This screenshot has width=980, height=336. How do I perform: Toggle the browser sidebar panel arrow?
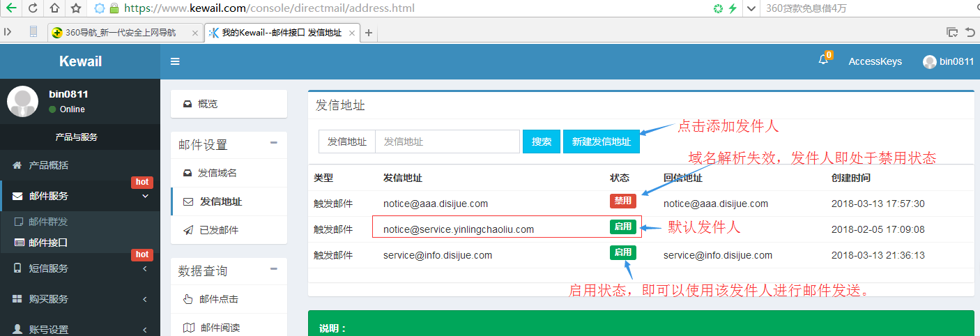tap(8, 31)
